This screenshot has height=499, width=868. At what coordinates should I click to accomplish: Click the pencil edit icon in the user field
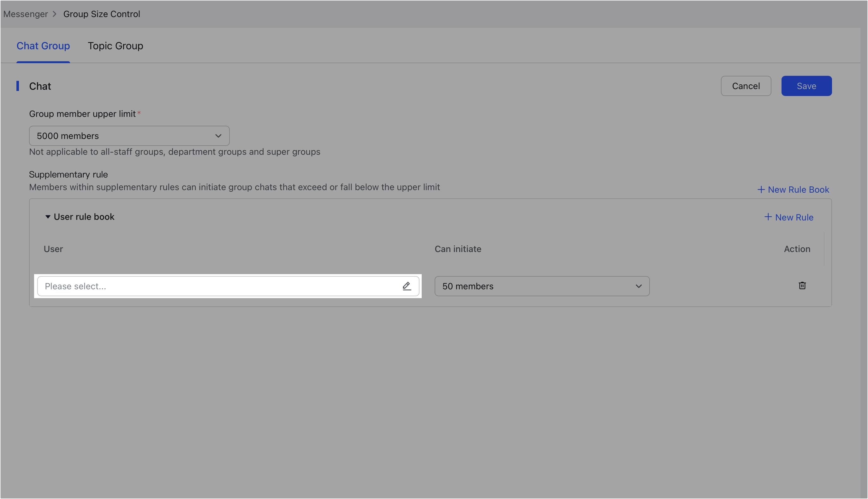point(407,286)
